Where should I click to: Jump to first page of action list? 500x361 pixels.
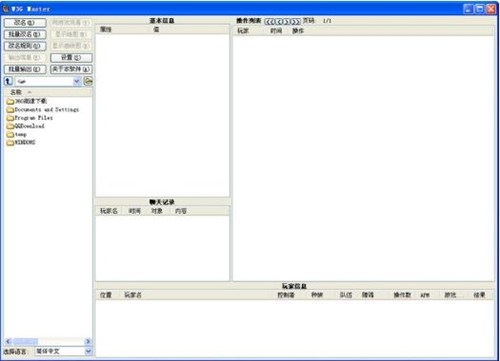pyautogui.click(x=270, y=22)
